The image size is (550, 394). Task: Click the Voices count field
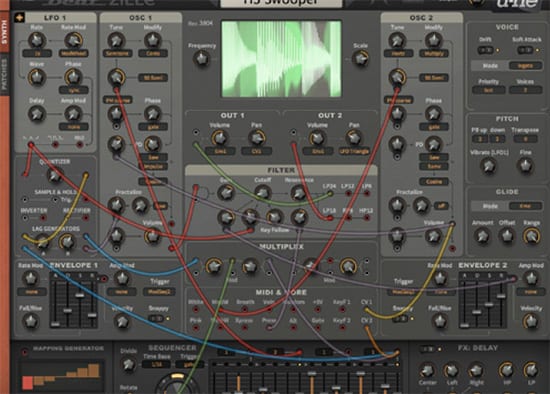point(525,90)
